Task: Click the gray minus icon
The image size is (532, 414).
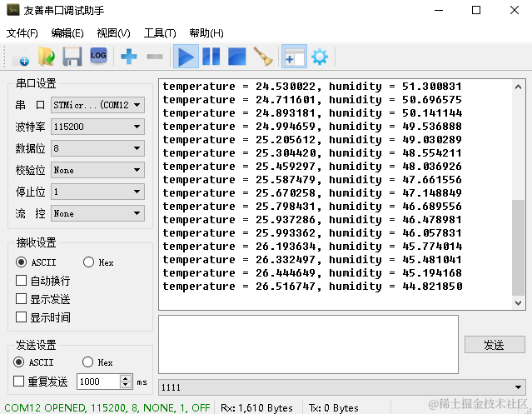Action: coord(155,57)
